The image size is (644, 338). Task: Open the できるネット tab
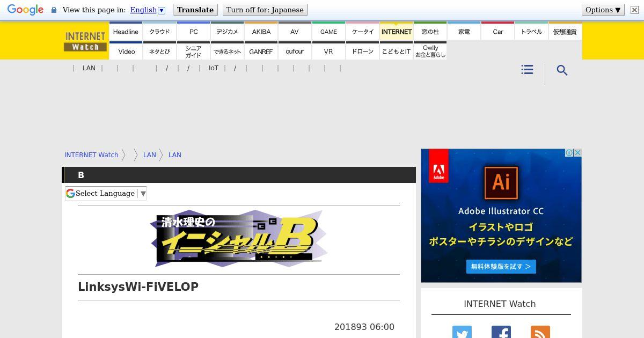227,51
